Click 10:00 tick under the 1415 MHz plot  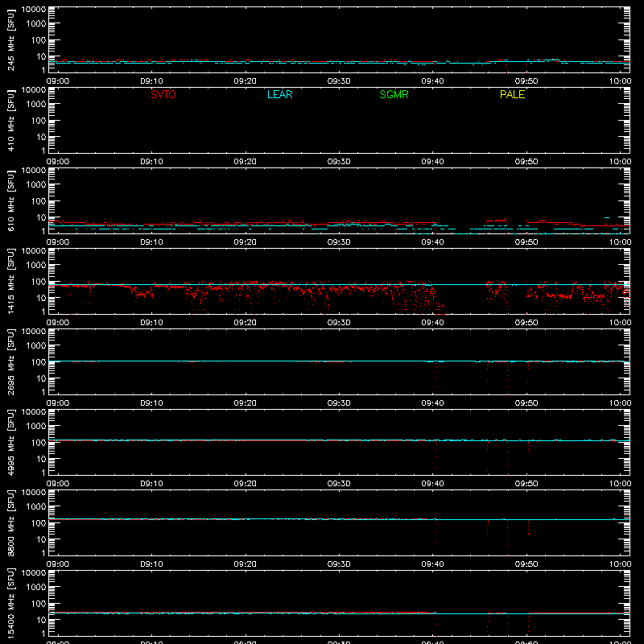coord(620,323)
